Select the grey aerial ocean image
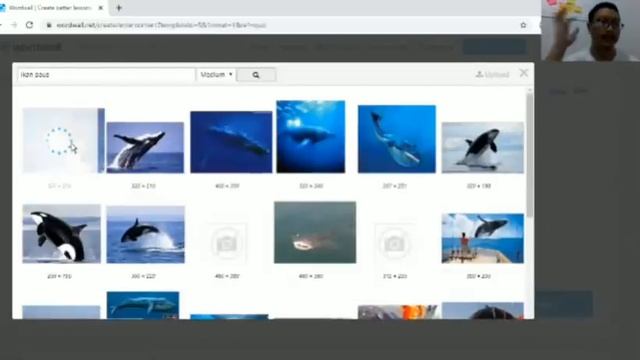The height and width of the screenshot is (360, 640). [x=315, y=232]
